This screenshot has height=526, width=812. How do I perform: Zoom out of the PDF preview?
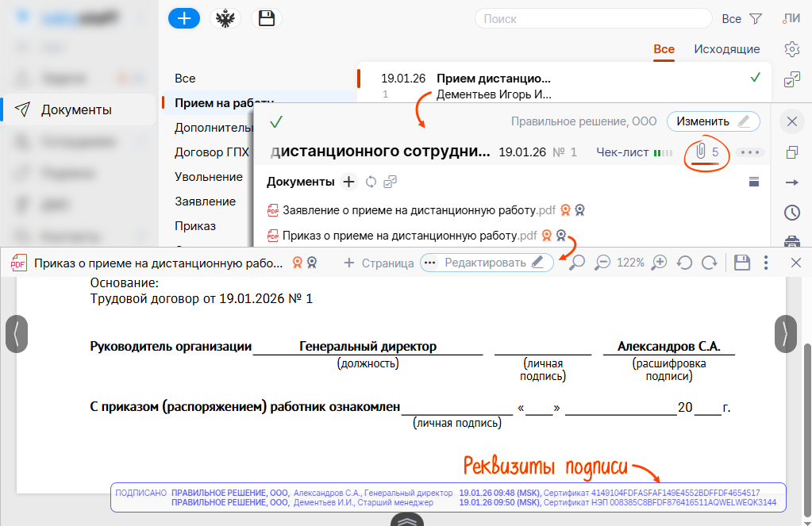tap(602, 263)
